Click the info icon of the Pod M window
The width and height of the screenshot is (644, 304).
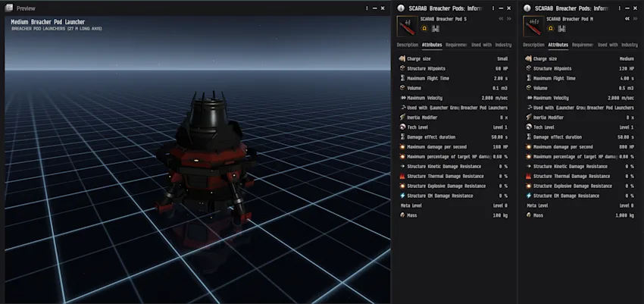coord(527,8)
